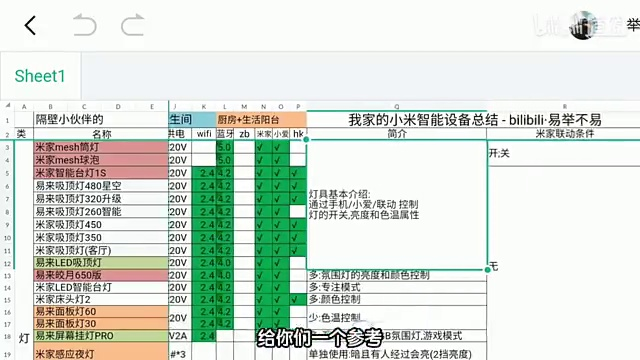Select column header K
Viewport: 640px width, 360px height.
click(x=203, y=107)
